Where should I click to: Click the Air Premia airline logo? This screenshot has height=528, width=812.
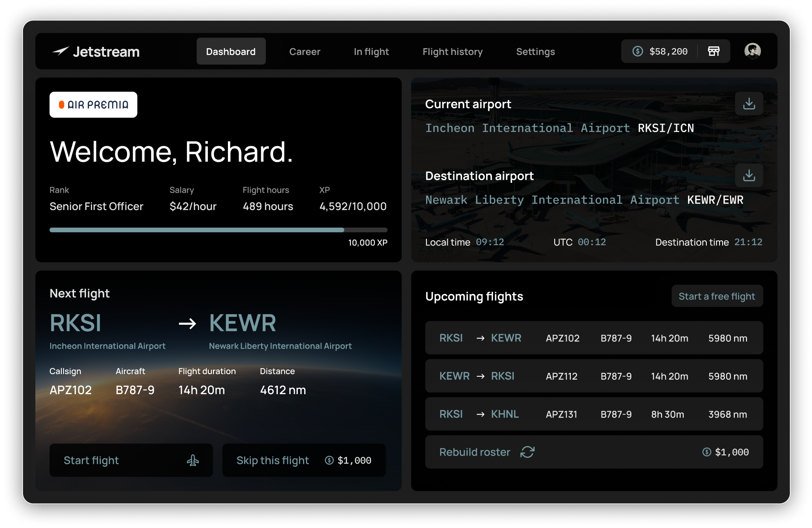click(x=93, y=104)
